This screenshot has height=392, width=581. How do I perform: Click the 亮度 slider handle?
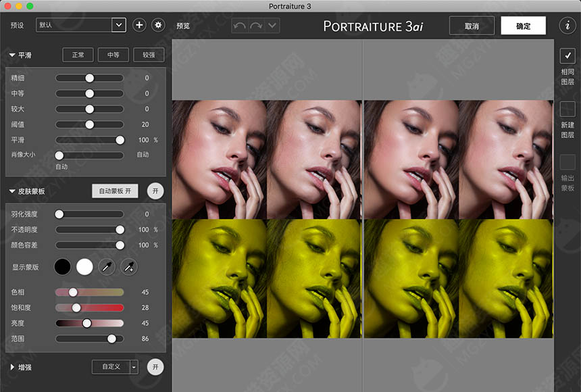pos(86,323)
